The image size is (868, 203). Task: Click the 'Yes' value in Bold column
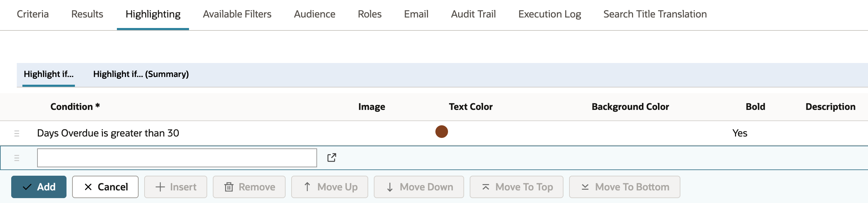point(740,133)
